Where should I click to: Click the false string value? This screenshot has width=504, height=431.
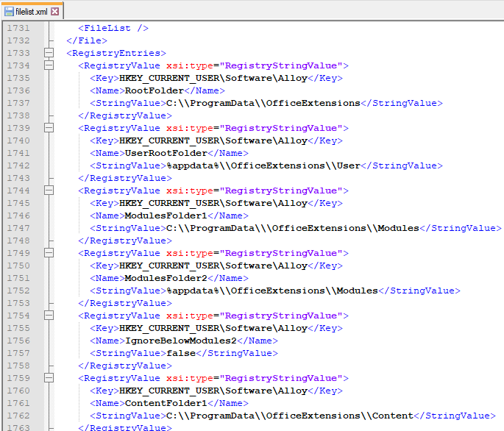(181, 353)
